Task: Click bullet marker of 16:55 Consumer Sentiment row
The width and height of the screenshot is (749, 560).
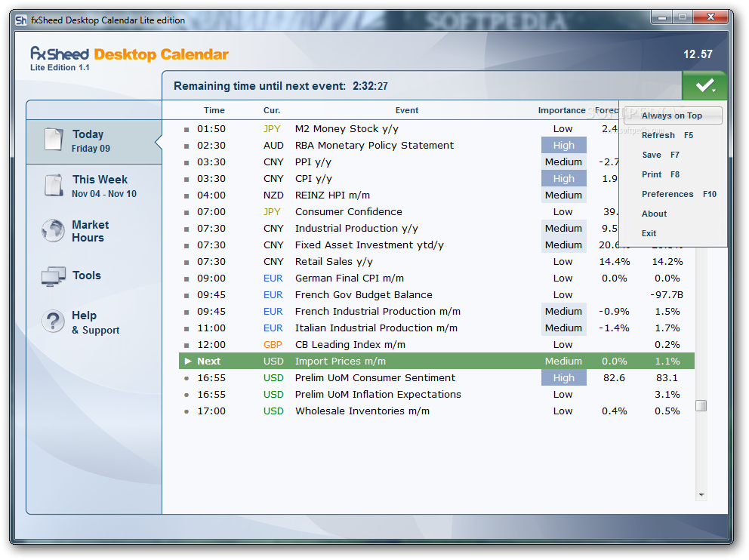Action: point(186,378)
